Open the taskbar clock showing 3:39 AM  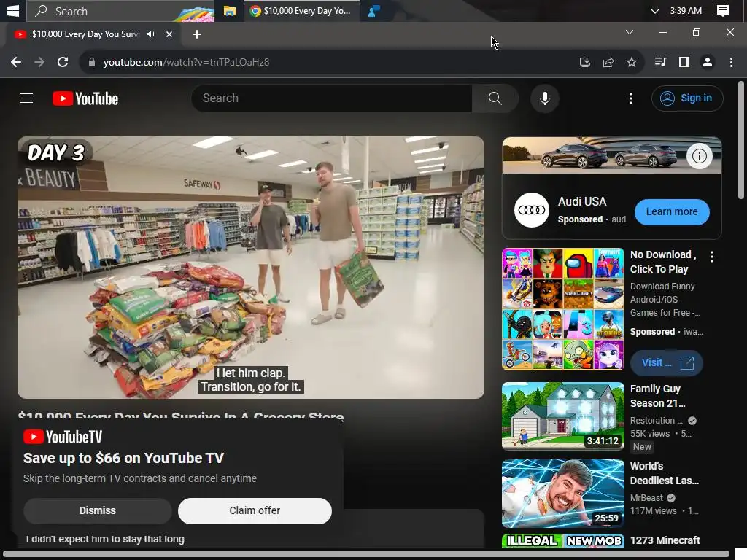click(686, 11)
